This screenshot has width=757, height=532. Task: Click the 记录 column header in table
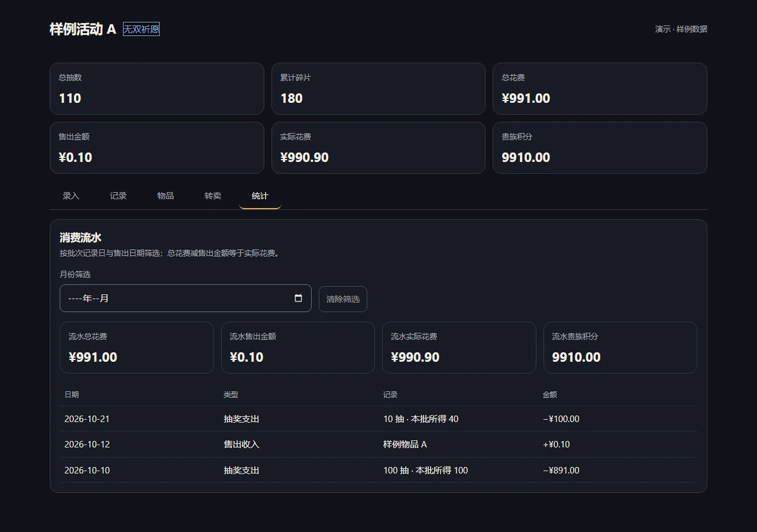coord(390,394)
